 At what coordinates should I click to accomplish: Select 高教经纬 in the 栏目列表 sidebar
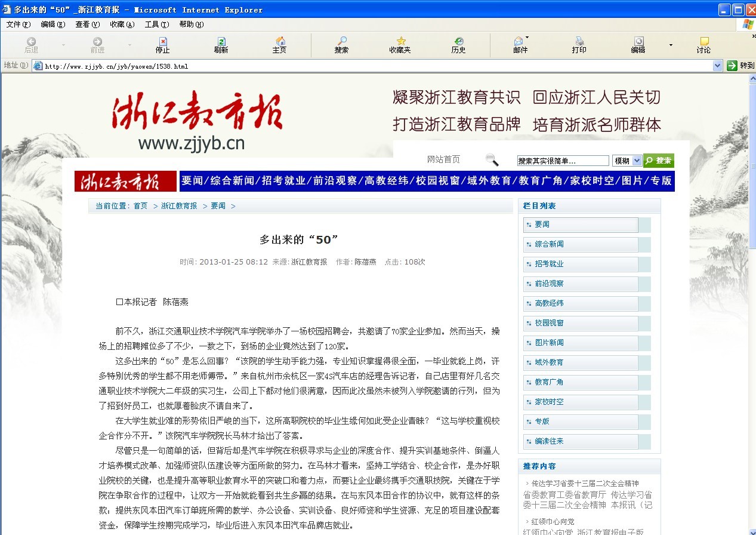click(581, 303)
